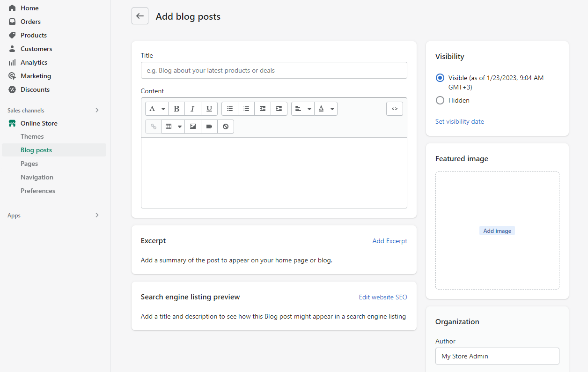Click Set visibility date link
This screenshot has width=588, height=372.
459,121
